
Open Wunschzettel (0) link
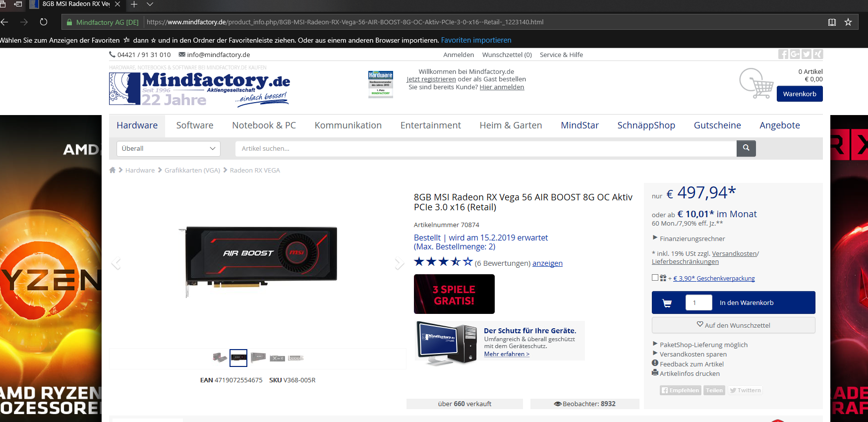507,55
